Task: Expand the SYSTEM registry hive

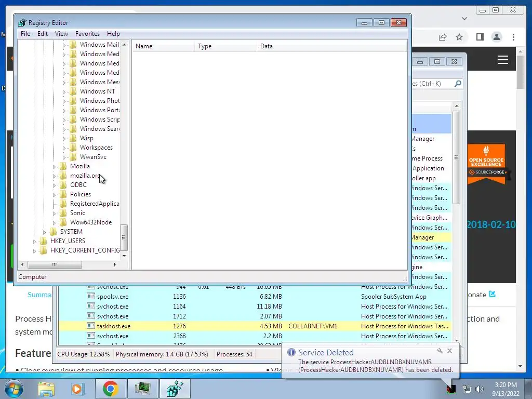Action: click(44, 232)
